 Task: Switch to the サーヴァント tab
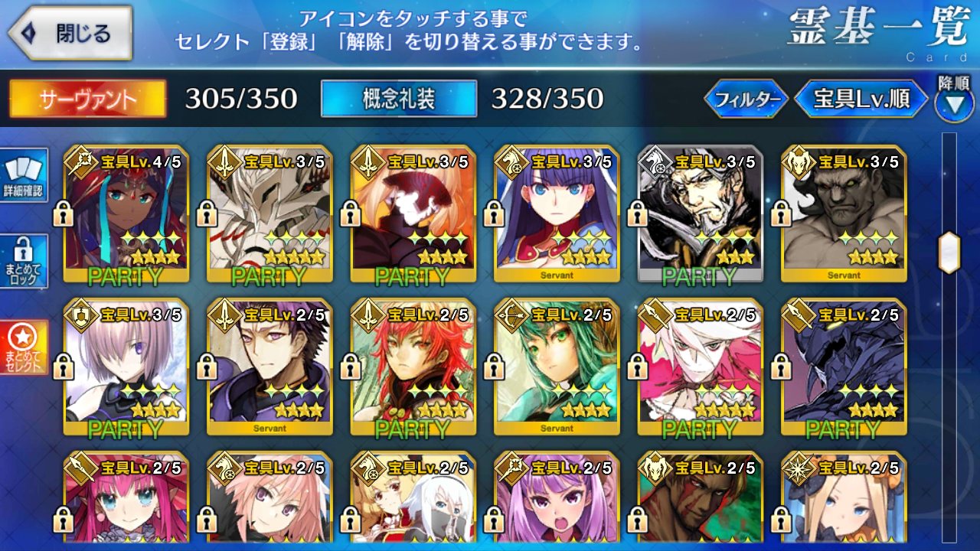click(x=88, y=99)
